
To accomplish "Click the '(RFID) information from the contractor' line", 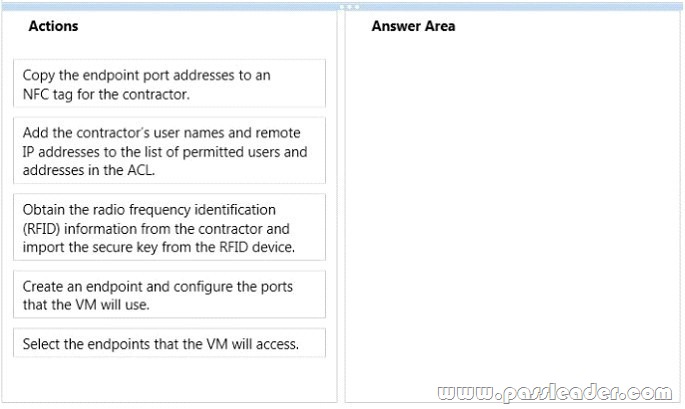I will pyautogui.click(x=156, y=229).
